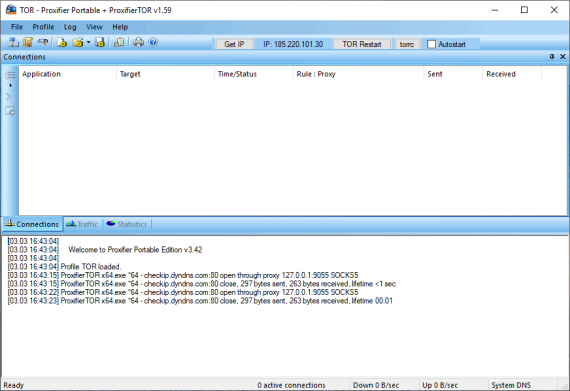
Task: Expand the Open Profile dropdown arrow
Action: tap(88, 43)
